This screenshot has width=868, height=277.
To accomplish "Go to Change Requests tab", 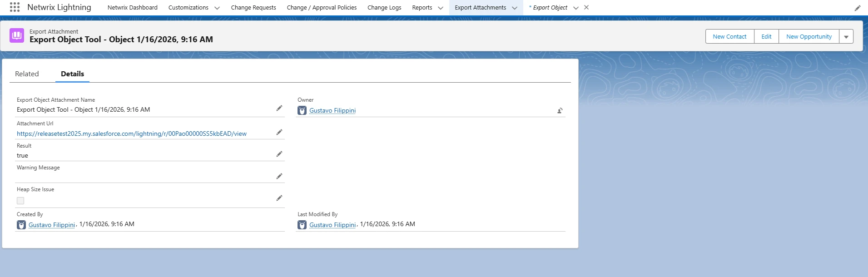I will pyautogui.click(x=253, y=8).
